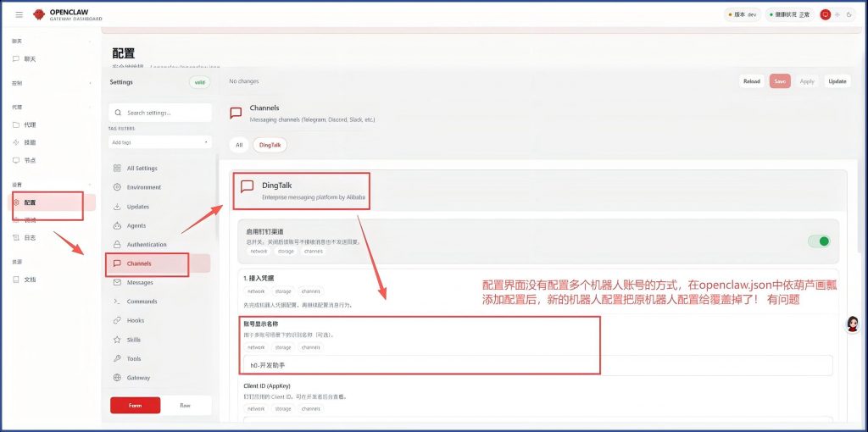Open 技能 skills page in left sidebar
The width and height of the screenshot is (868, 432).
[x=30, y=142]
